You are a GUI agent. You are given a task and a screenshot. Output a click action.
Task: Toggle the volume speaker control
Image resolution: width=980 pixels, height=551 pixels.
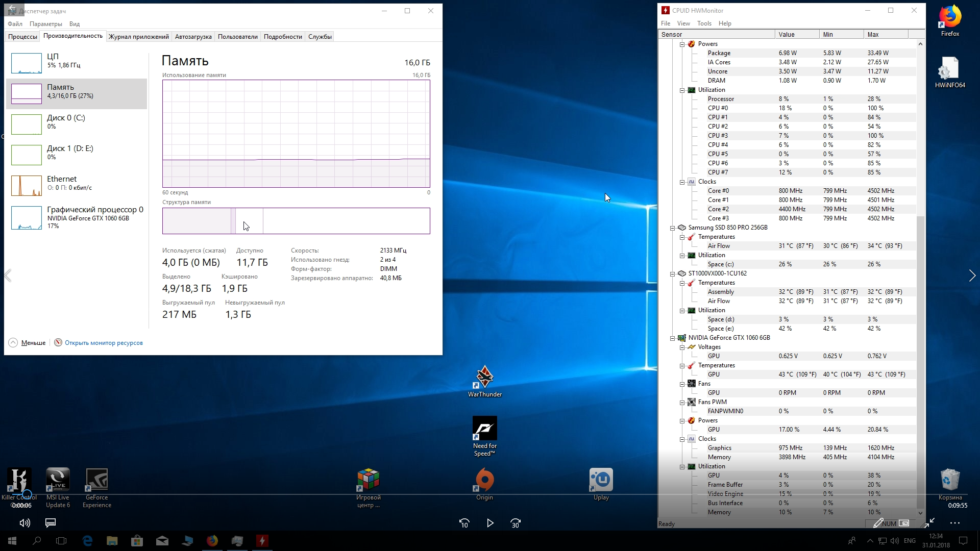tap(24, 523)
